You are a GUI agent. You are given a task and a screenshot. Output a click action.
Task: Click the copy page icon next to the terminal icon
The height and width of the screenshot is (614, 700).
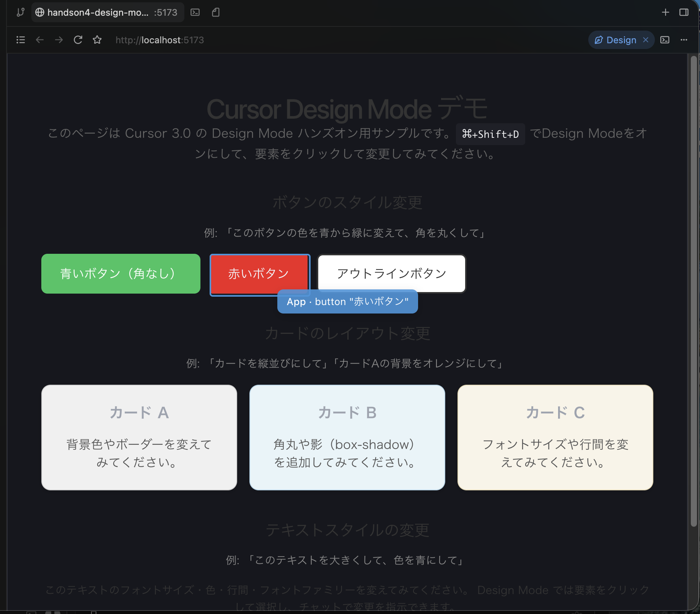[215, 12]
